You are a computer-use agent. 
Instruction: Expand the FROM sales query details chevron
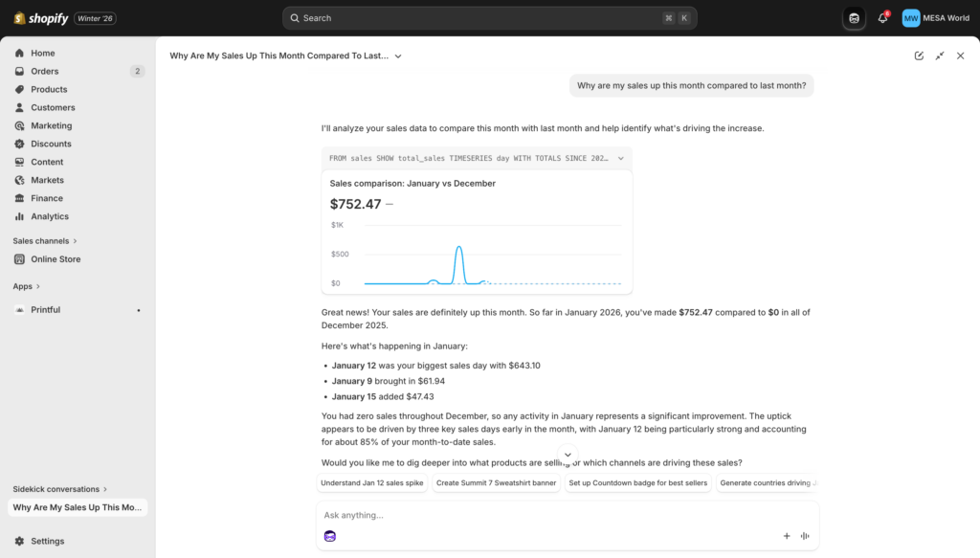click(621, 158)
